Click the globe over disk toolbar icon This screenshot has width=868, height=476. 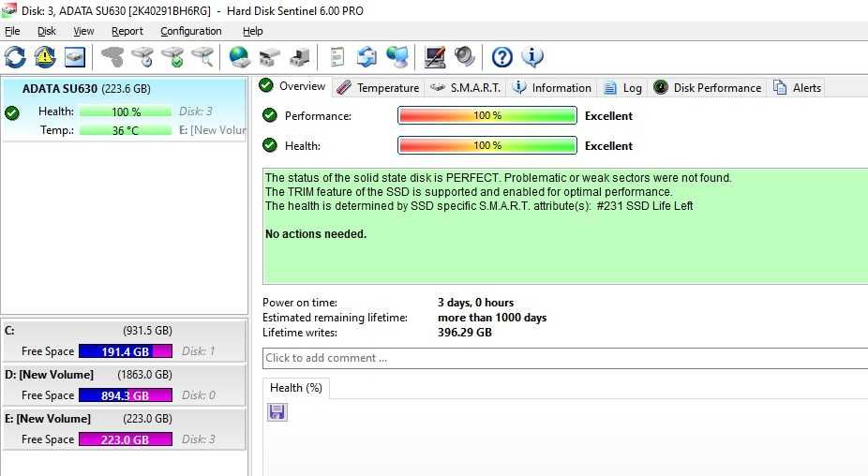[239, 57]
